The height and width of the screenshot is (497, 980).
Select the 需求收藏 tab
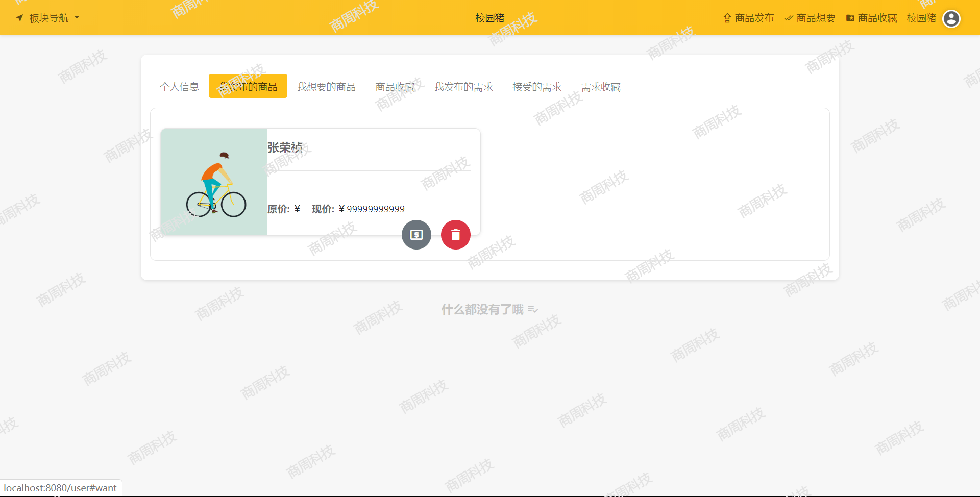pos(601,87)
